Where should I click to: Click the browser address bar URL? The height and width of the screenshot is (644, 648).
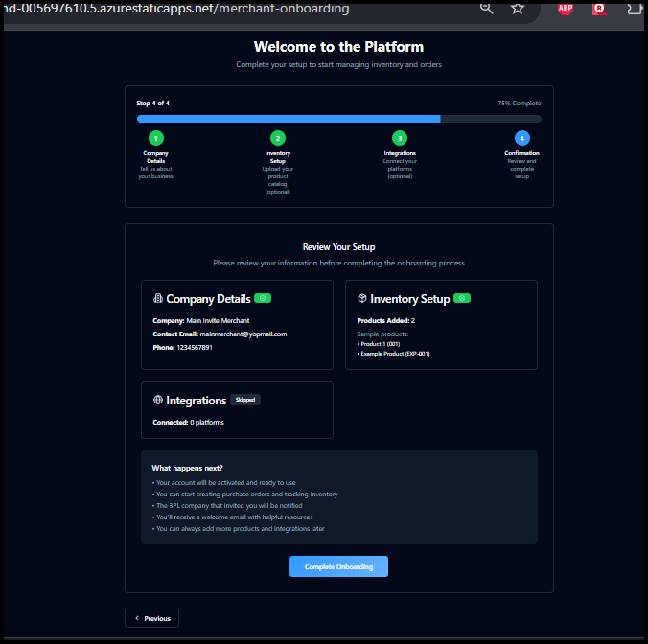pos(176,9)
